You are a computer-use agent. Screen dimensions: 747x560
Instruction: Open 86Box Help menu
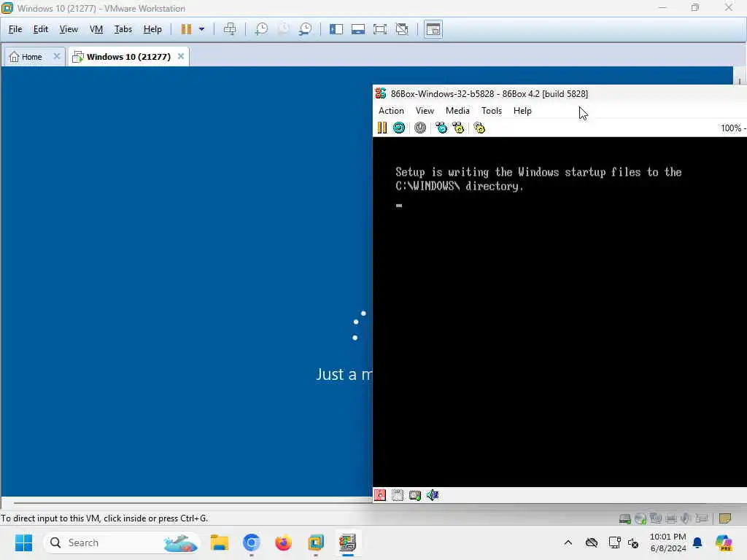point(522,111)
